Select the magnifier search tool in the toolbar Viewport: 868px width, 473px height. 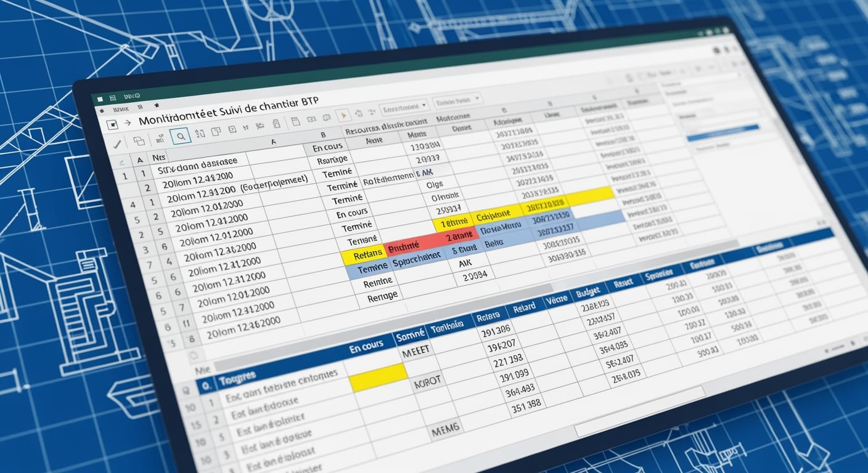tap(181, 137)
